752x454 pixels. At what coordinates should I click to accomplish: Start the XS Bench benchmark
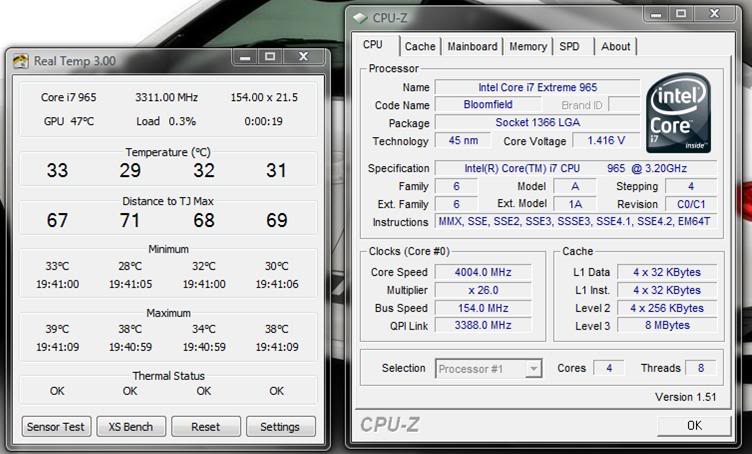point(131,427)
